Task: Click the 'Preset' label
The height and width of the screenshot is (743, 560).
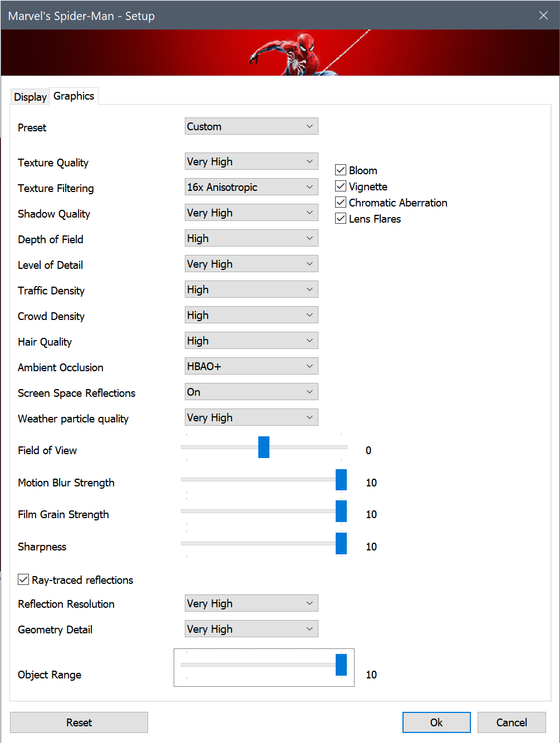Action: 32,127
